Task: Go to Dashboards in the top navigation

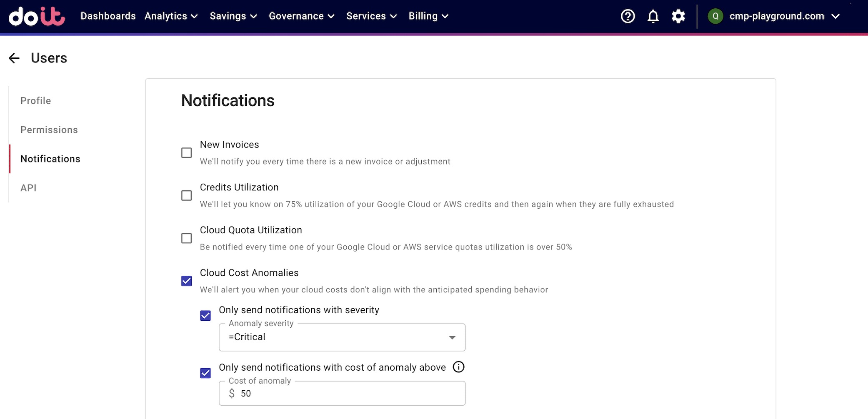Action: tap(108, 16)
